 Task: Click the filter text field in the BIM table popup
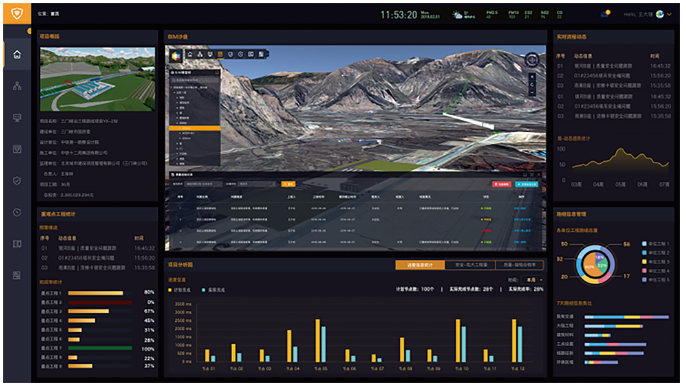[203, 184]
